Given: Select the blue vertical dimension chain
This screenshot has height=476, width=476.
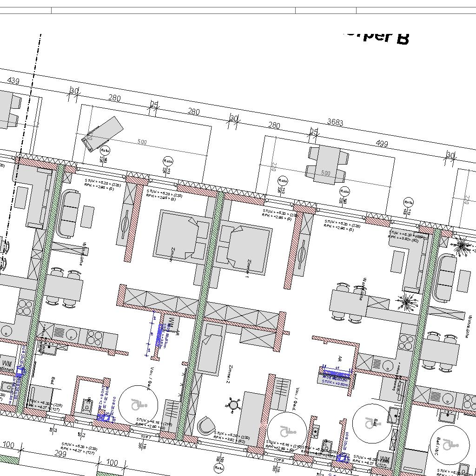Looking at the screenshot, I should (x=151, y=336).
